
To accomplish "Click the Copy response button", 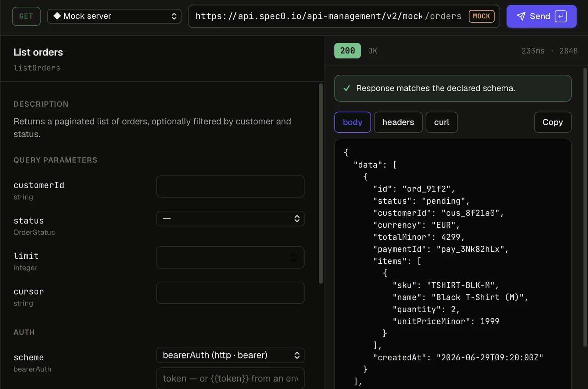I will tap(552, 122).
